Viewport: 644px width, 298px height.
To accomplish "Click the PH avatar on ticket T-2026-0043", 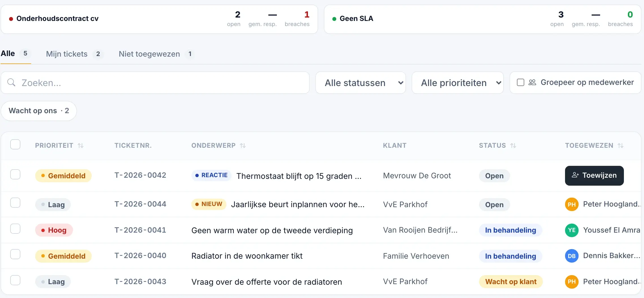I will (x=572, y=282).
